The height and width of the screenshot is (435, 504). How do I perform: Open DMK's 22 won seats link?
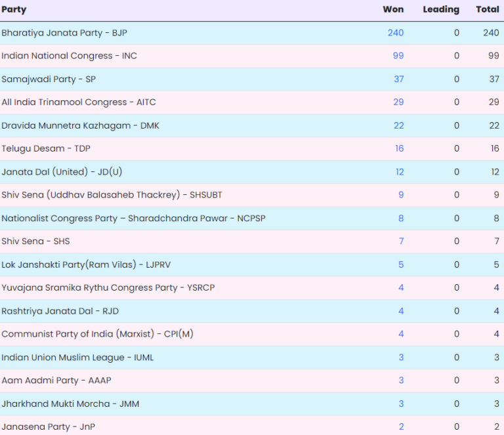coord(398,125)
